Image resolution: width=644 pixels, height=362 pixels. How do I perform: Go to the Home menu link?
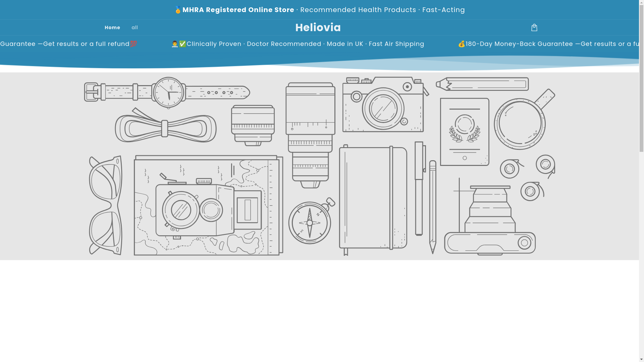112,27
